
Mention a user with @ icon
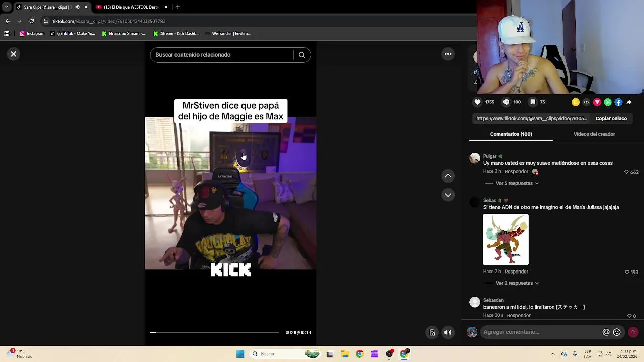pyautogui.click(x=606, y=332)
